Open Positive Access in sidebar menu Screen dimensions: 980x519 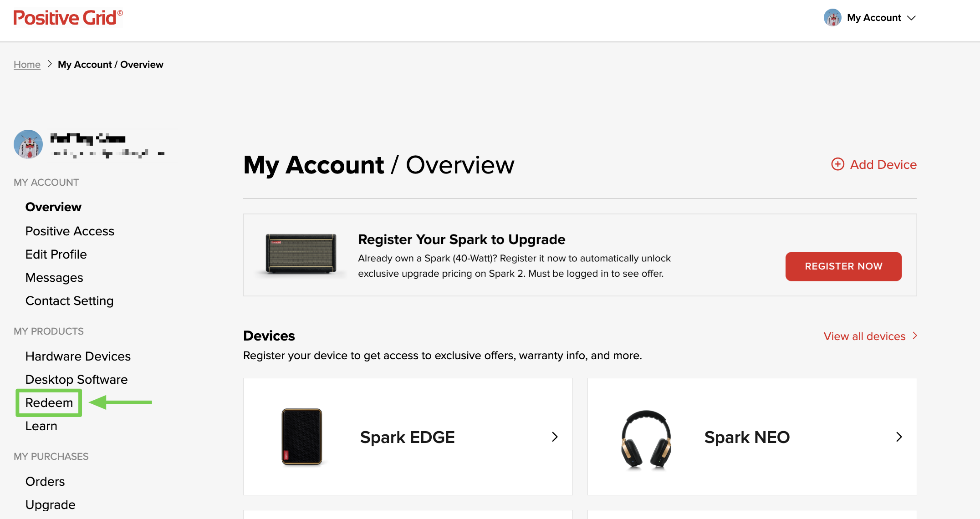[70, 231]
